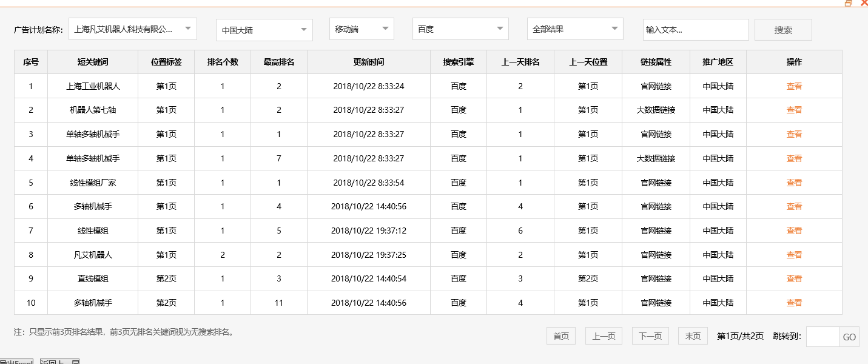Click 查看 for 凡文机器人
The height and width of the screenshot is (364, 868).
pyautogui.click(x=794, y=255)
